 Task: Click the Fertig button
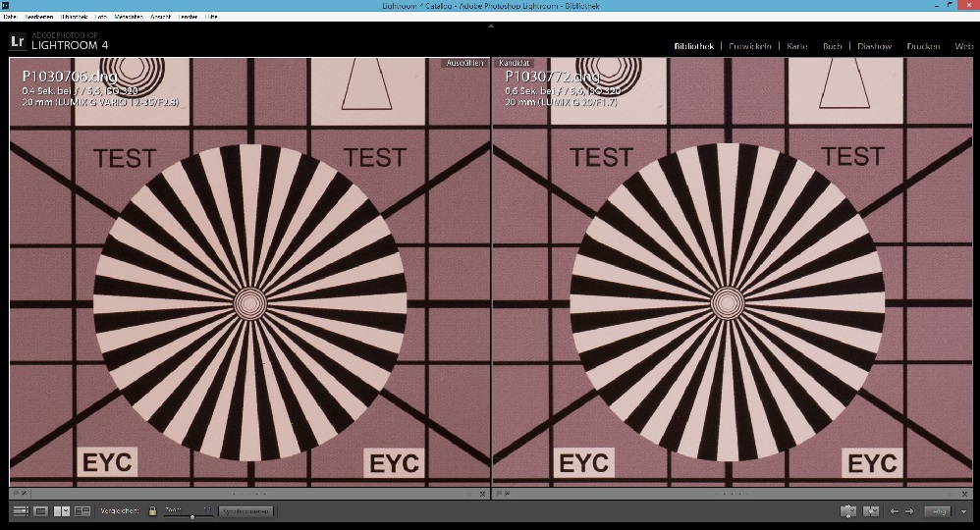point(938,511)
